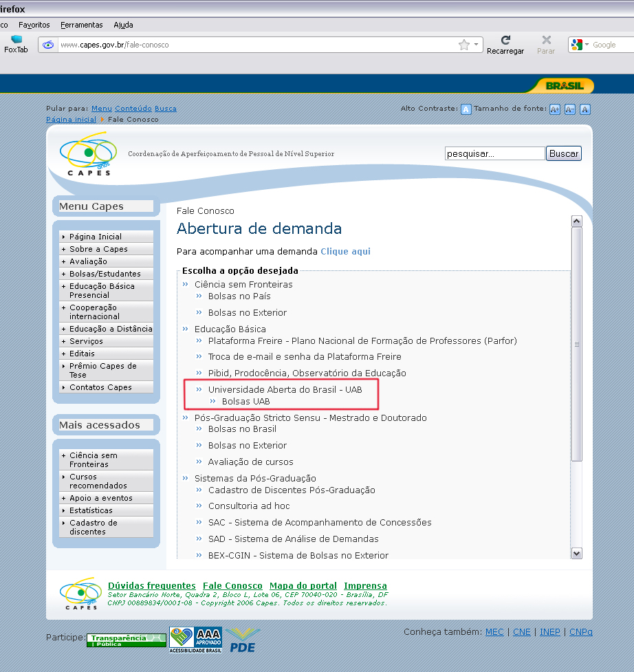The height and width of the screenshot is (672, 634).
Task: Open Apoio a eventos link
Action: pyautogui.click(x=106, y=498)
